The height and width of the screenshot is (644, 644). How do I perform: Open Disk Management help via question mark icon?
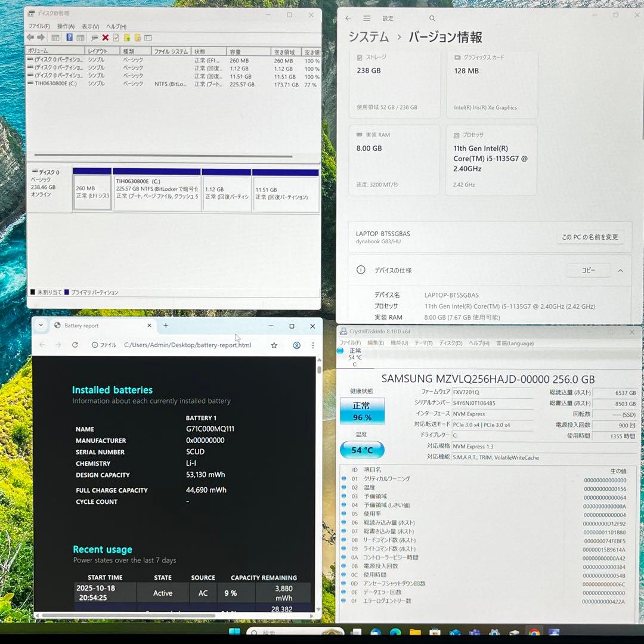[69, 37]
